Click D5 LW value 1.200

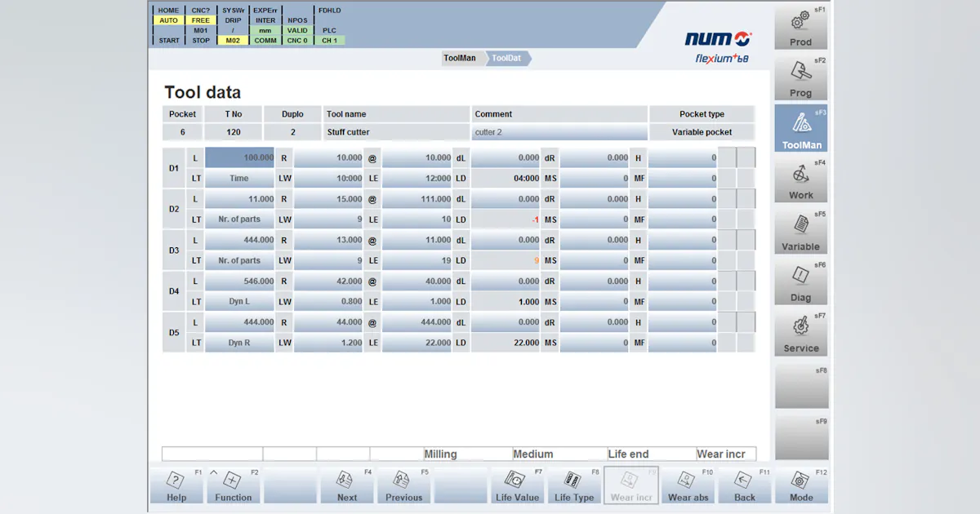pos(328,343)
